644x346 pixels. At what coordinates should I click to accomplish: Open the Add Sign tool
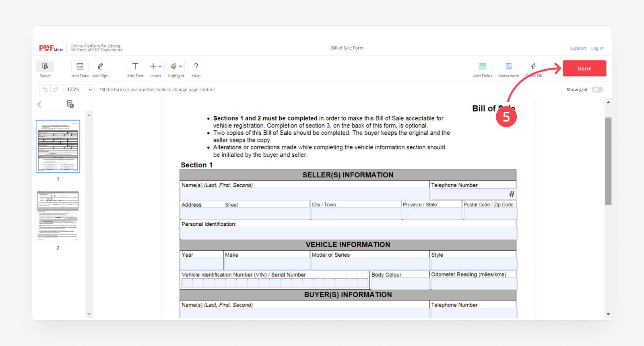pos(100,66)
